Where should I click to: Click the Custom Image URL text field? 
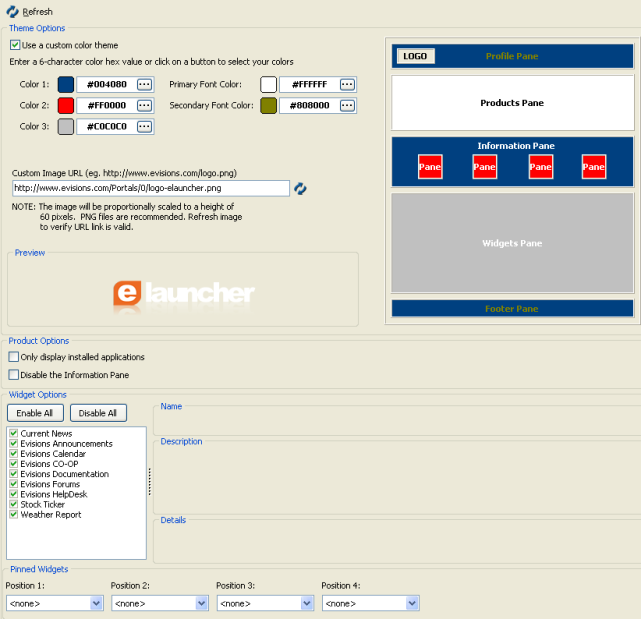tap(151, 188)
